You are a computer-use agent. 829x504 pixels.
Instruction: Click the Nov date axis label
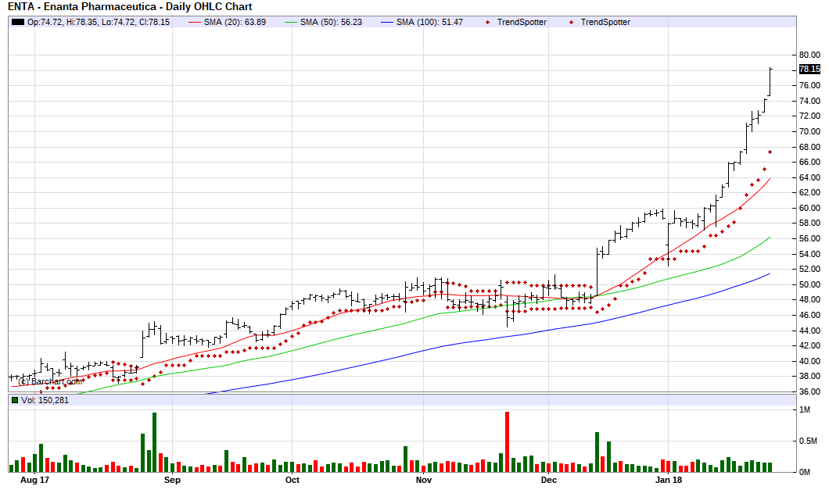coord(424,481)
